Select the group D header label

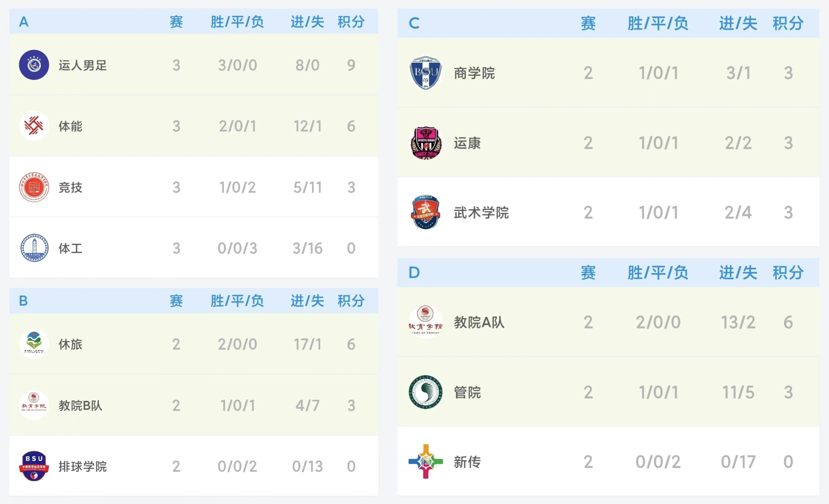click(x=414, y=273)
